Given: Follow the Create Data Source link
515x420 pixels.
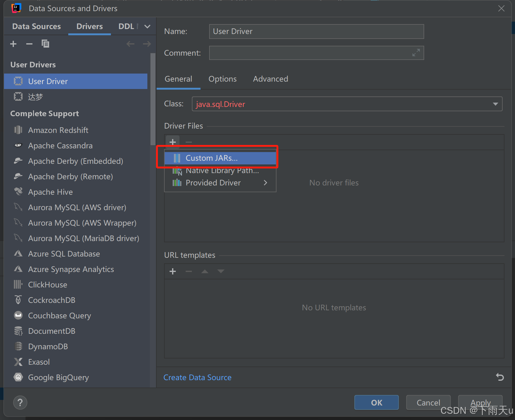Looking at the screenshot, I should [197, 377].
